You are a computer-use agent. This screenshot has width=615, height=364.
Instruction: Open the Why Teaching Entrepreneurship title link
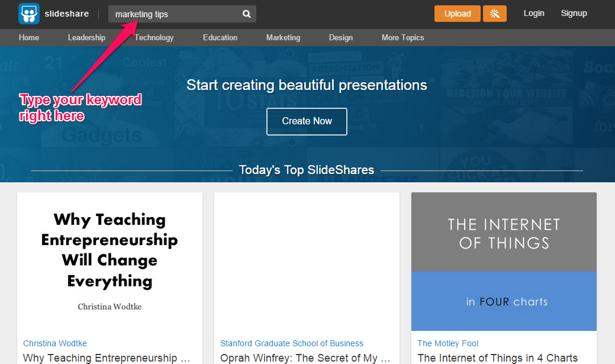[107, 357]
